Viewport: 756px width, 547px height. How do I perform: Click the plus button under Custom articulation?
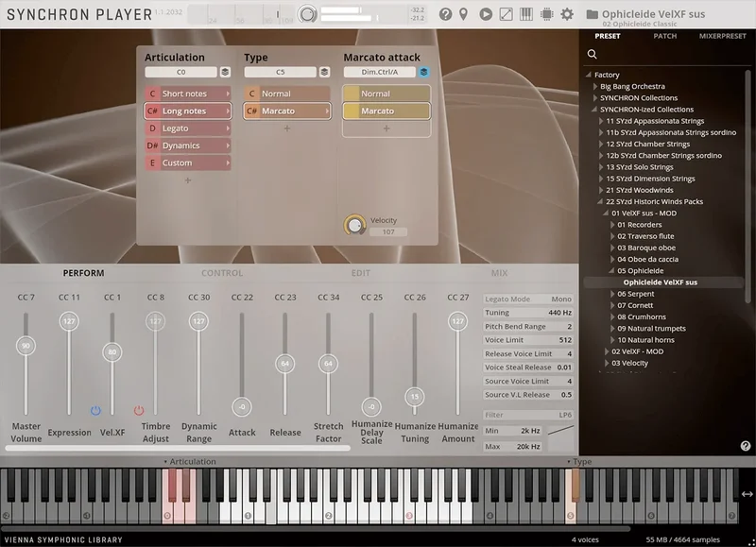point(188,180)
